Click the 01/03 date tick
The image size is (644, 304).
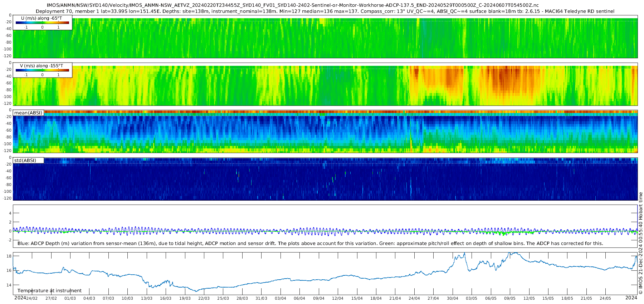tap(70, 298)
